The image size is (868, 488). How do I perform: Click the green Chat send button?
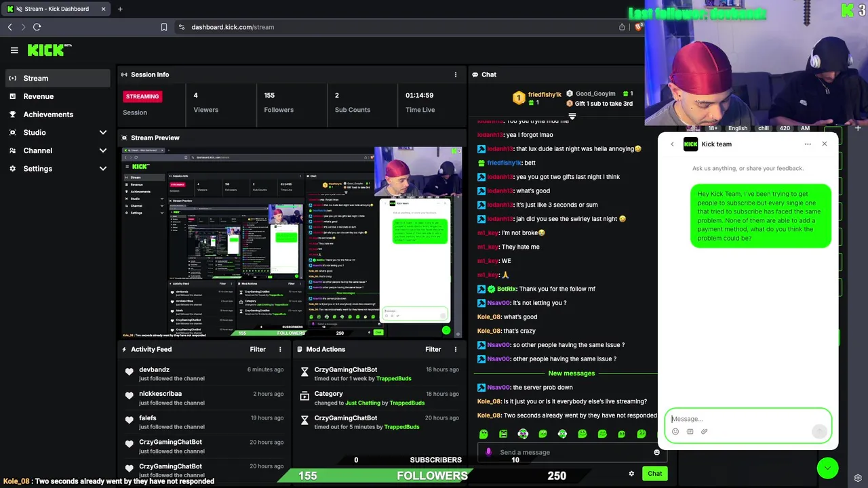click(654, 474)
